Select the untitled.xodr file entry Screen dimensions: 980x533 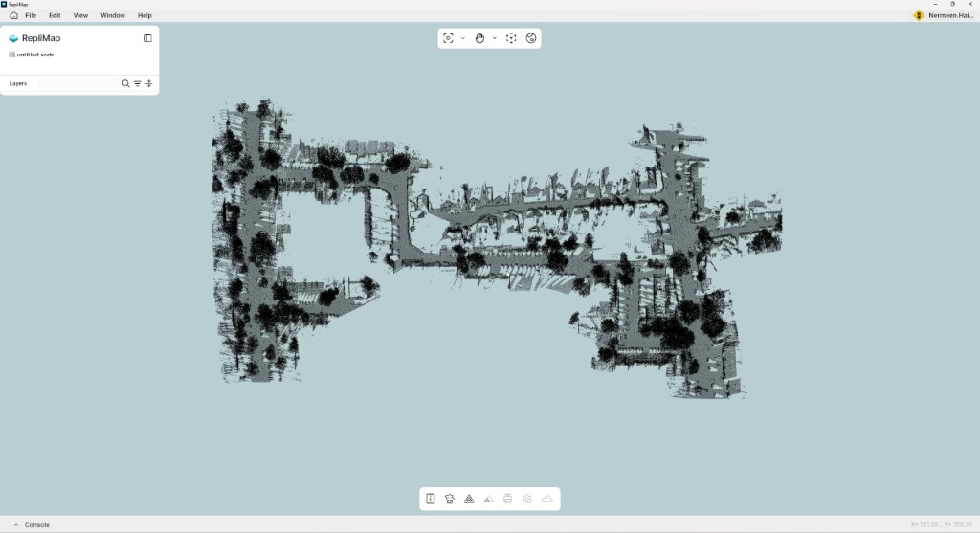point(32,55)
